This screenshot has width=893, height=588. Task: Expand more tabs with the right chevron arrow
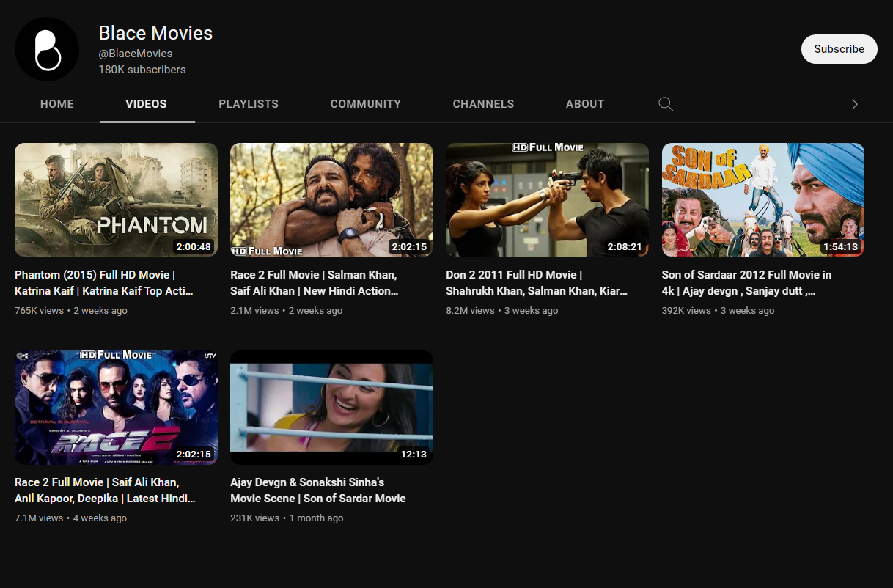click(x=854, y=104)
